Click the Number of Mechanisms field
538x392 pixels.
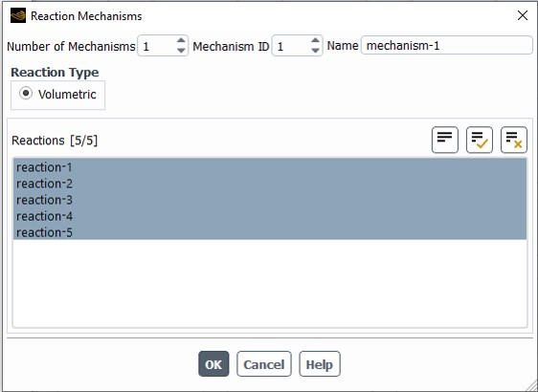coord(157,46)
